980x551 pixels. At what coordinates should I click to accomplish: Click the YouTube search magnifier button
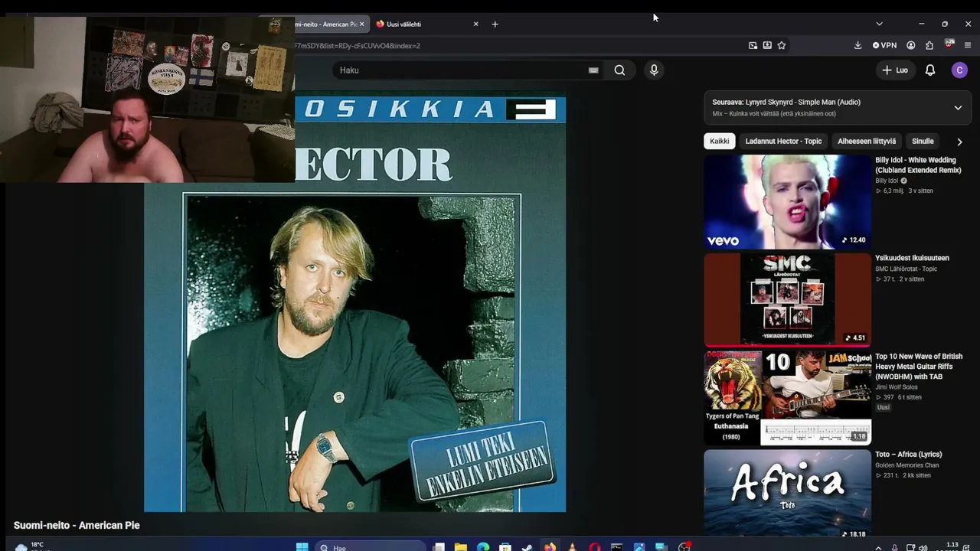click(619, 70)
